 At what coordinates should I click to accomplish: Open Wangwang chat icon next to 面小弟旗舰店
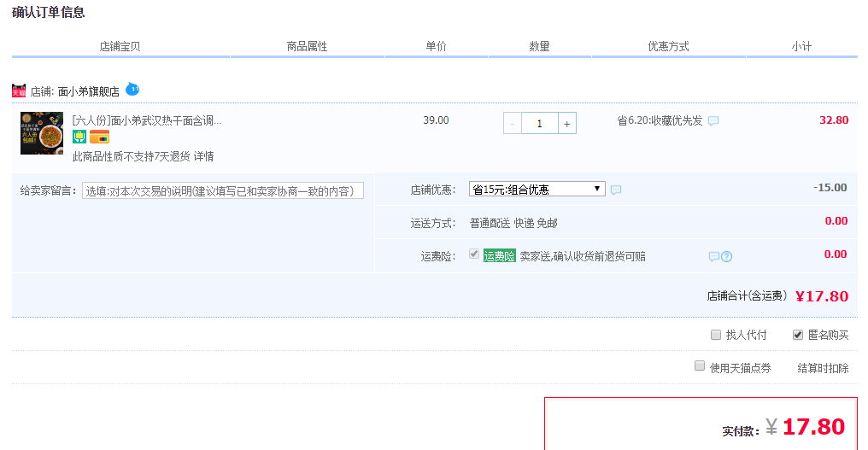coord(132,89)
